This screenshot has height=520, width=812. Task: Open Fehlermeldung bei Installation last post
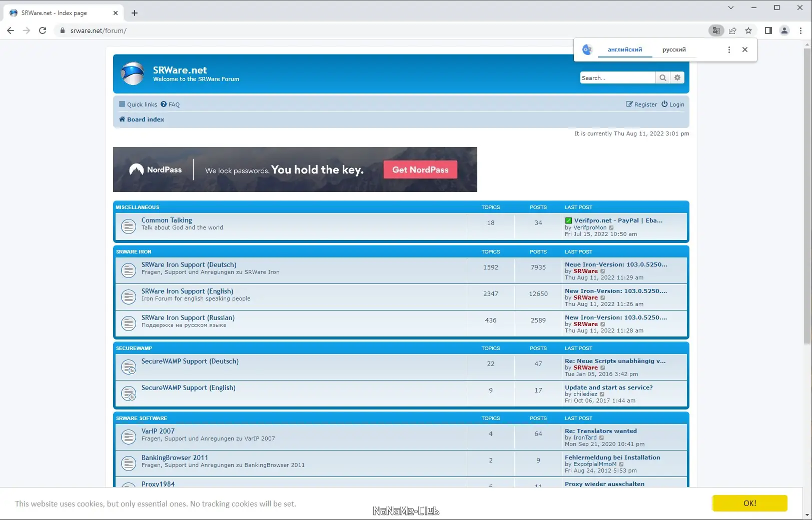tap(612, 457)
